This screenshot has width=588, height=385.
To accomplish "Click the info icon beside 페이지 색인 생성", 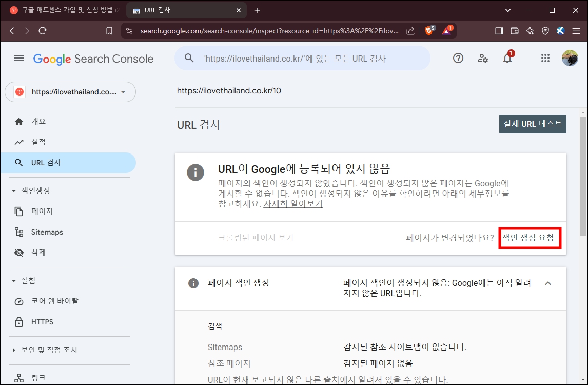I will pos(193,283).
